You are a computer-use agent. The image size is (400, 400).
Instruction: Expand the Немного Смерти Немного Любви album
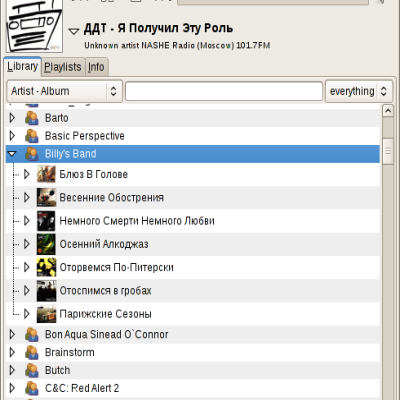point(27,221)
